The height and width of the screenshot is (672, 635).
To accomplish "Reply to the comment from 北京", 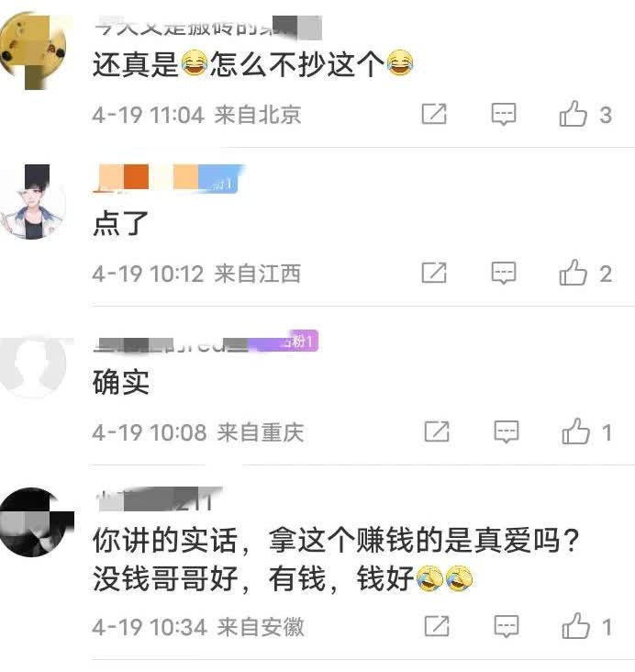I will click(504, 114).
